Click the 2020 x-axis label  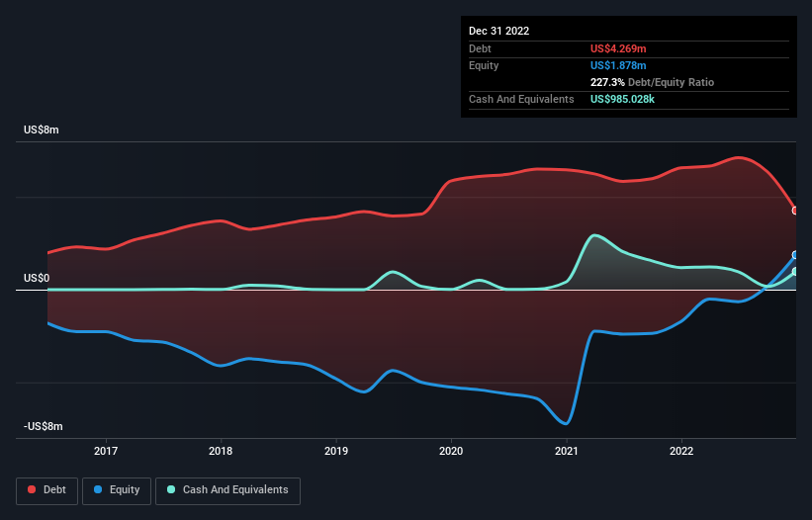(451, 451)
